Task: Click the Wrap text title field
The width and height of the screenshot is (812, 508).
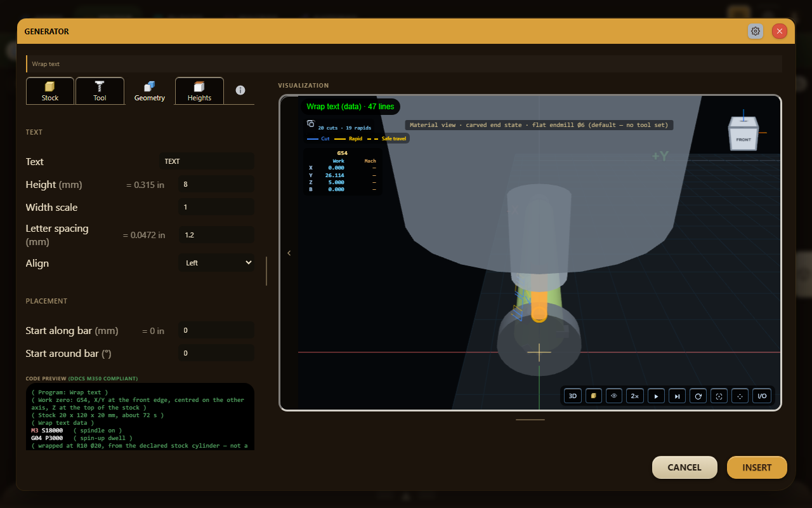Action: pos(404,63)
